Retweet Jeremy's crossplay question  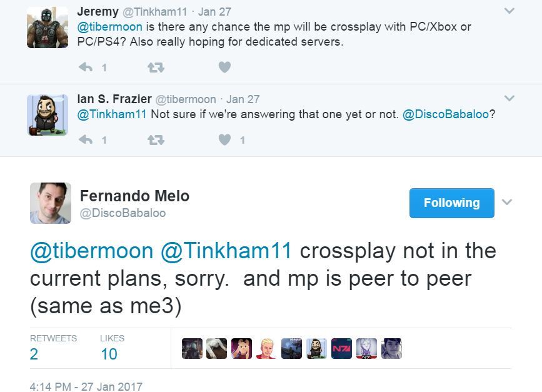coord(156,67)
